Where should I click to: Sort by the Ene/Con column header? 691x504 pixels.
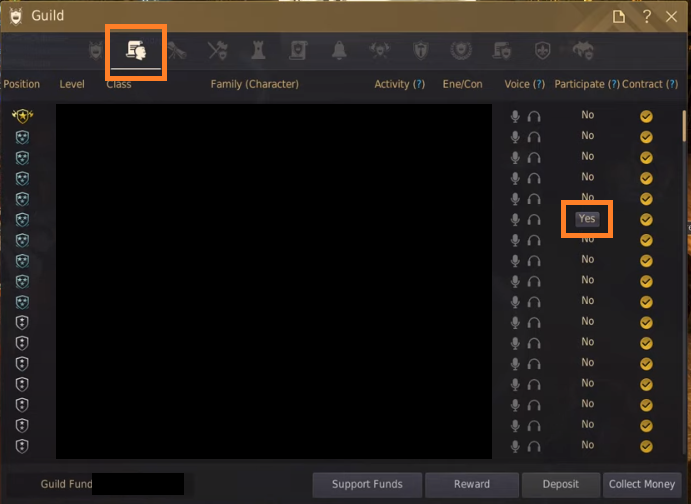tap(462, 84)
